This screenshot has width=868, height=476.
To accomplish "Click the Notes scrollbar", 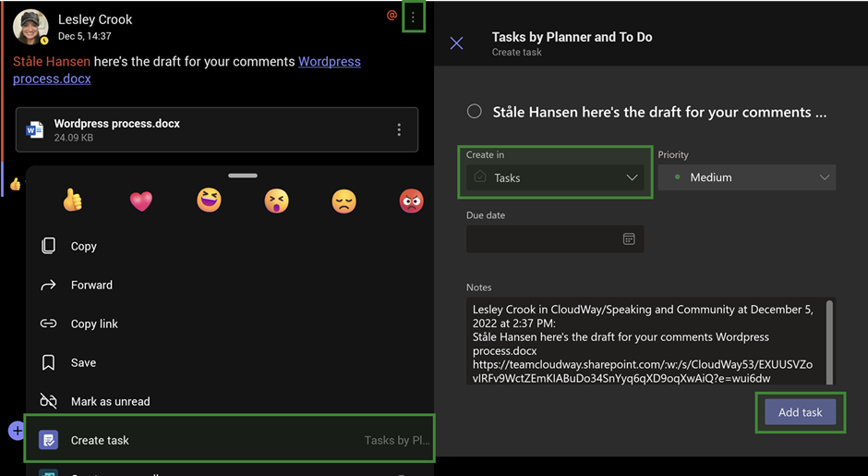I will [829, 341].
